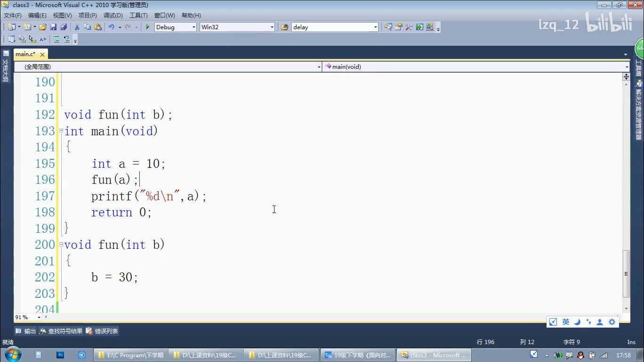Toggle the moon icon in IME bar
This screenshot has width=644, height=362.
pos(577,322)
